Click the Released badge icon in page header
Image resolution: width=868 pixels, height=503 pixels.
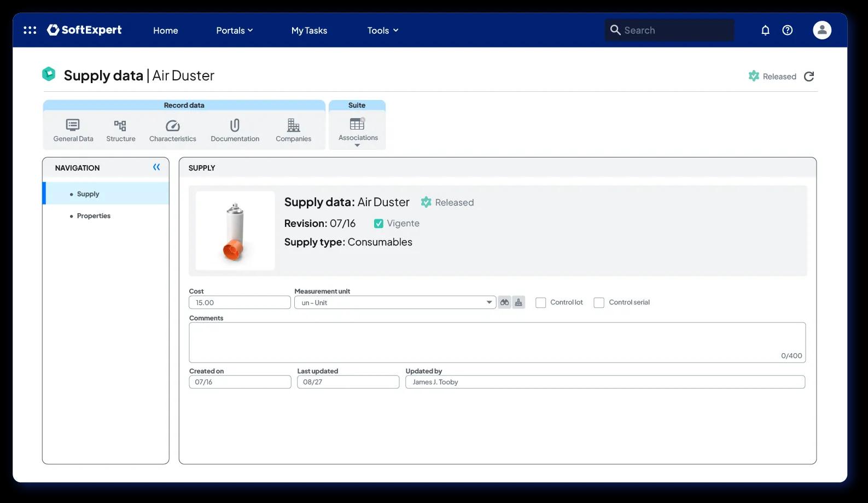coord(754,76)
